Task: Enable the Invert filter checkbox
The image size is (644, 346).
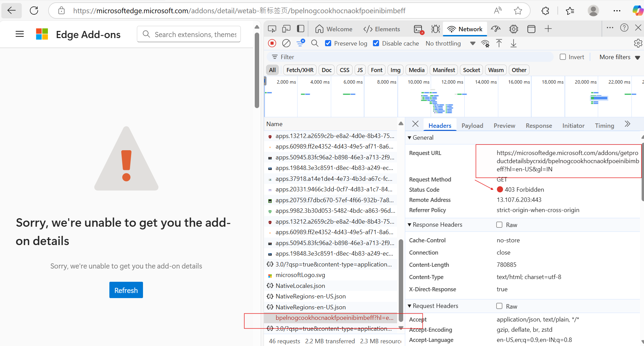Action: pyautogui.click(x=563, y=57)
